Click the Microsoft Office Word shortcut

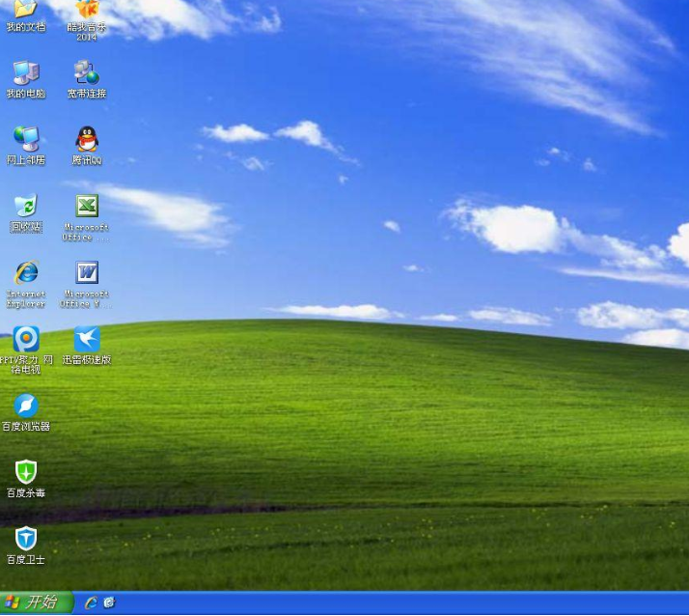(x=87, y=272)
